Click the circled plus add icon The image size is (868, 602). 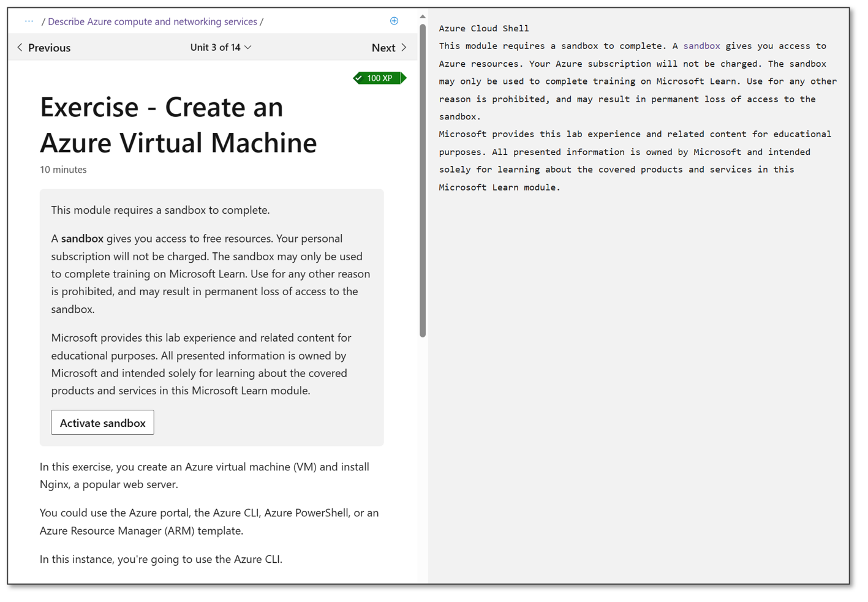(394, 21)
